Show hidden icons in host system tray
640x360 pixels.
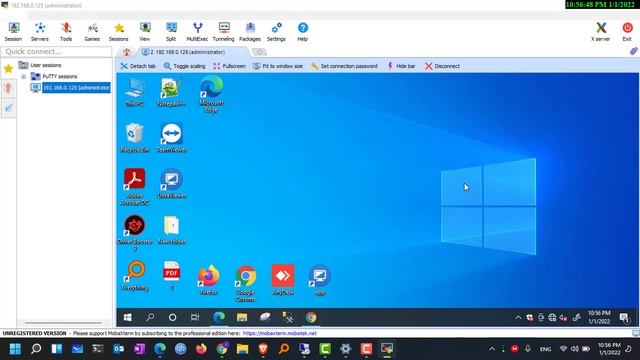pos(492,349)
